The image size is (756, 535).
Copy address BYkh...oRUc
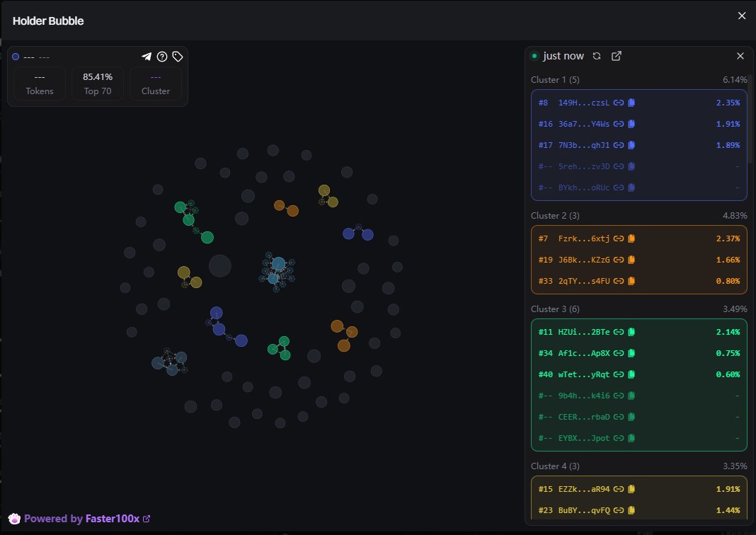(631, 188)
